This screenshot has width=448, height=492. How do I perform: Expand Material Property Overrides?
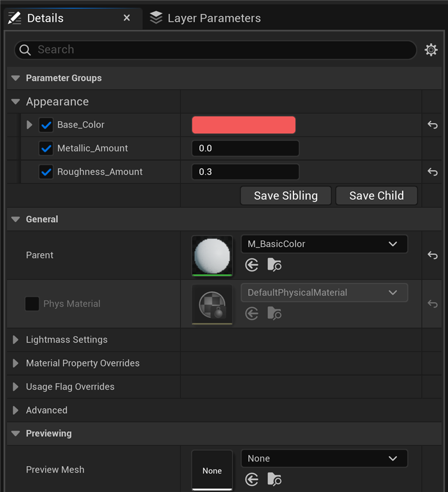point(16,363)
